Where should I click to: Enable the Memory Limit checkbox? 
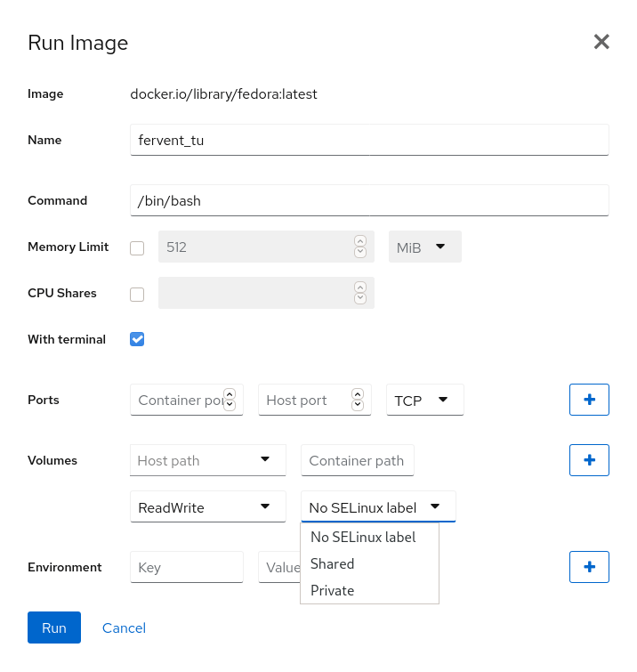coord(137,247)
